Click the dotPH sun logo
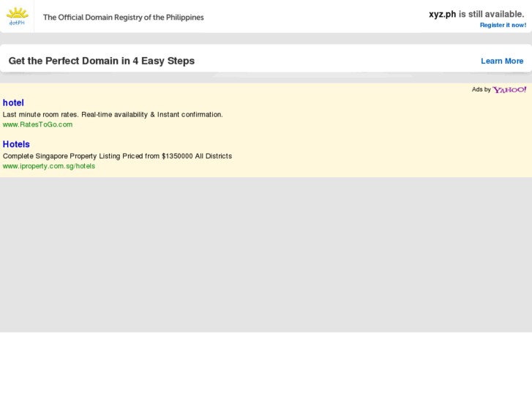 pos(17,17)
